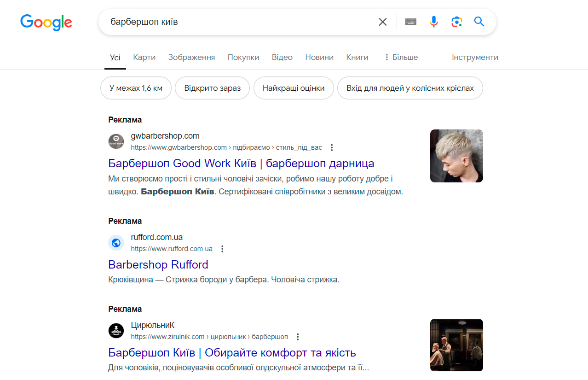Toggle the Відкрито зараз filter chip
The width and height of the screenshot is (588, 380).
coord(213,88)
